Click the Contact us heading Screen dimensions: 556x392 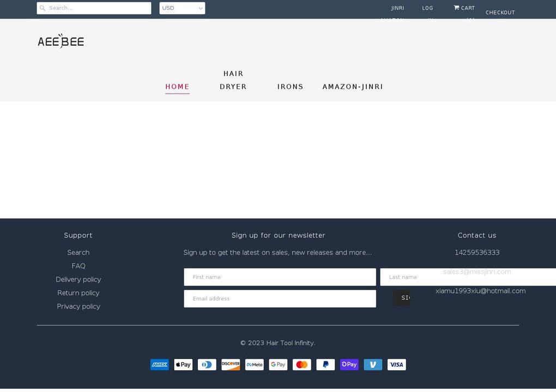[477, 236]
